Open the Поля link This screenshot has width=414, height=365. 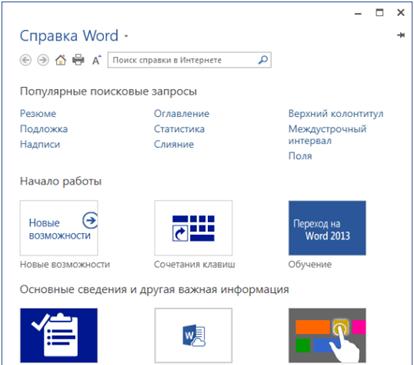click(300, 156)
